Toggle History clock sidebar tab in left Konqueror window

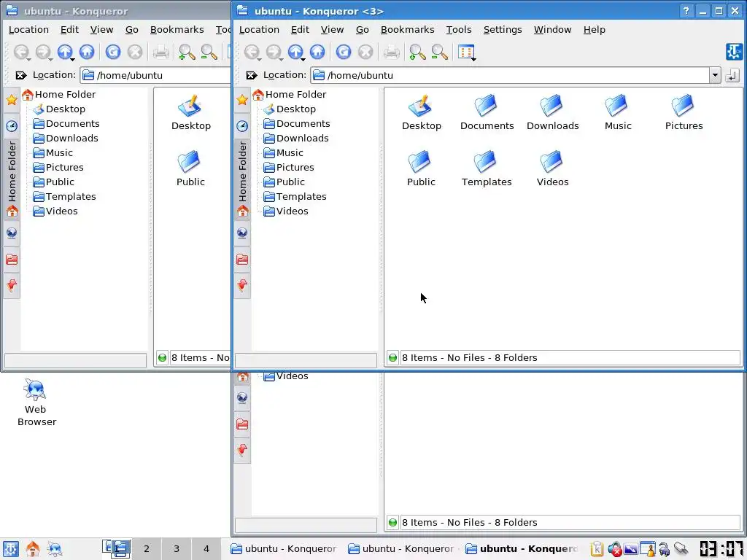(12, 126)
